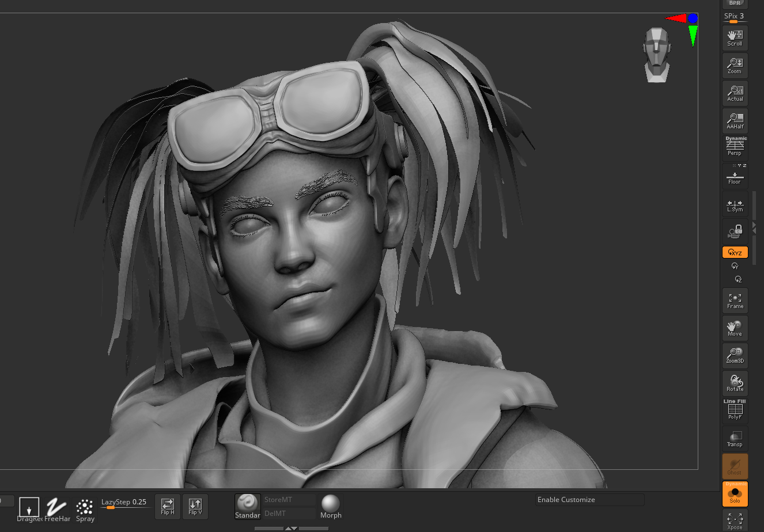Select the Rotate view tool
Viewport: 764px width, 532px height.
(735, 383)
